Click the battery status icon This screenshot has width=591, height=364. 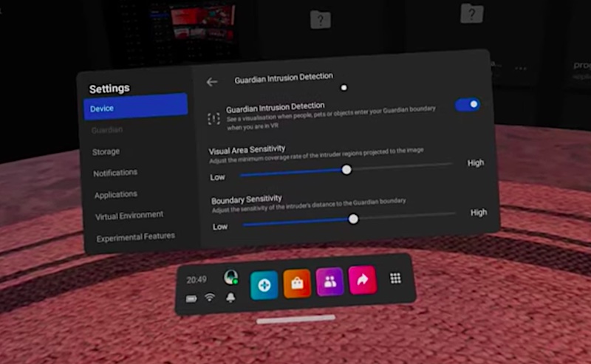191,299
